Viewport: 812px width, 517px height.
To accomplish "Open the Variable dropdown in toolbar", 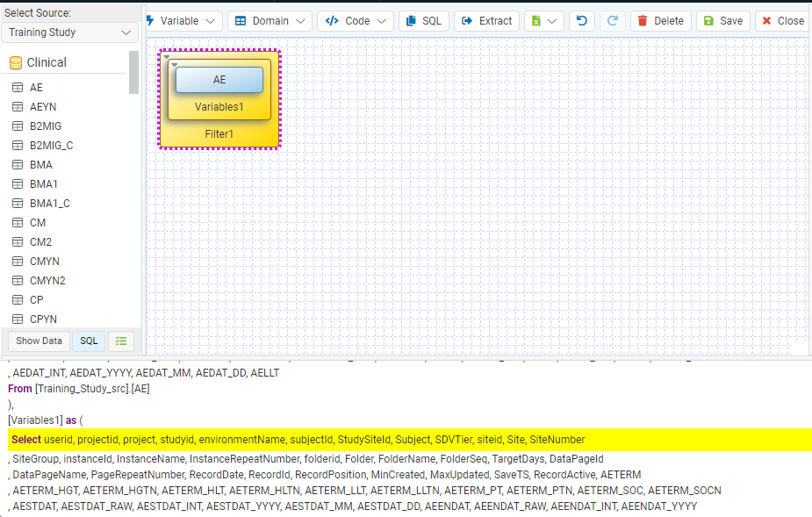I will tap(183, 21).
